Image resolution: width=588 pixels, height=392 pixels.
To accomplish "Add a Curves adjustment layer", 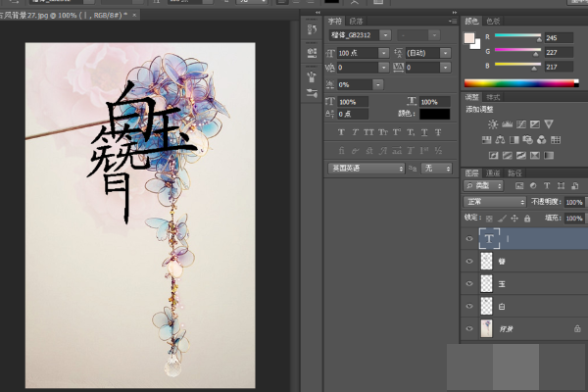I will point(521,124).
